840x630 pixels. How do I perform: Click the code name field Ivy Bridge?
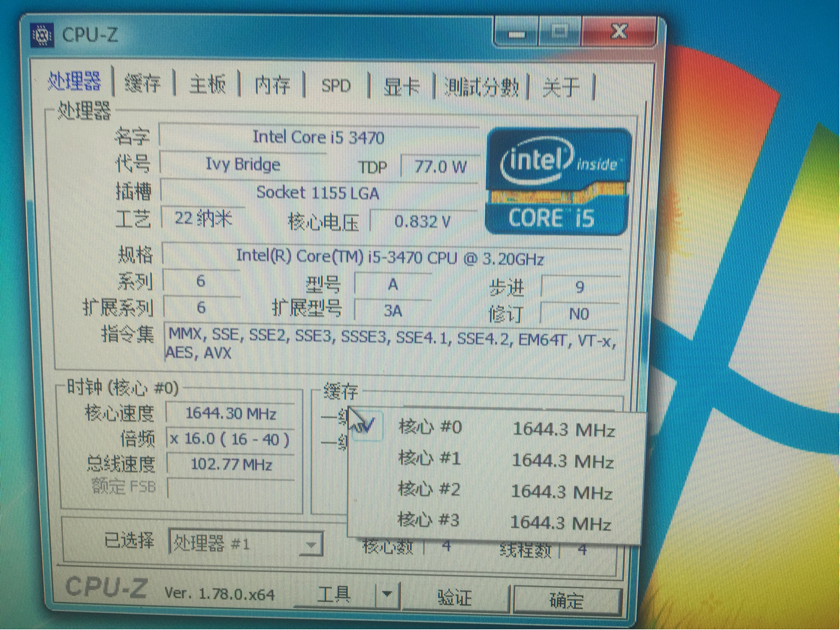(243, 164)
